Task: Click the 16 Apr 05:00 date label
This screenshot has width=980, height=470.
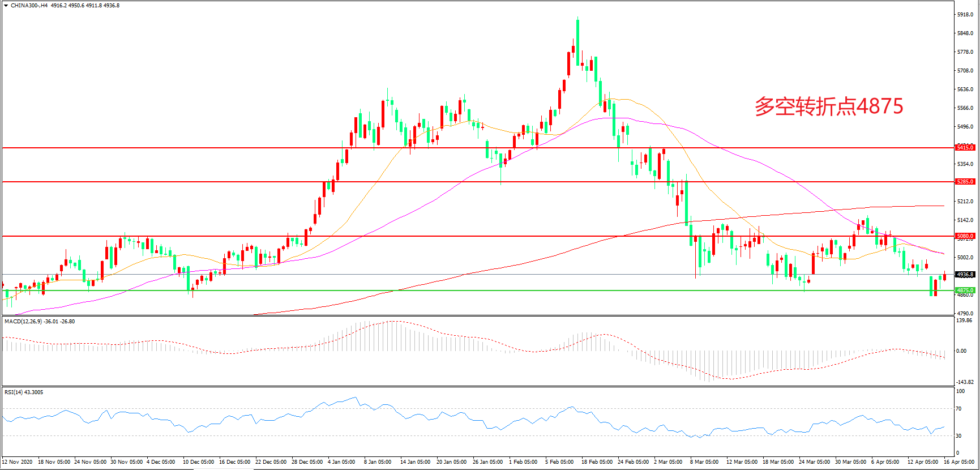Action: click(958, 462)
